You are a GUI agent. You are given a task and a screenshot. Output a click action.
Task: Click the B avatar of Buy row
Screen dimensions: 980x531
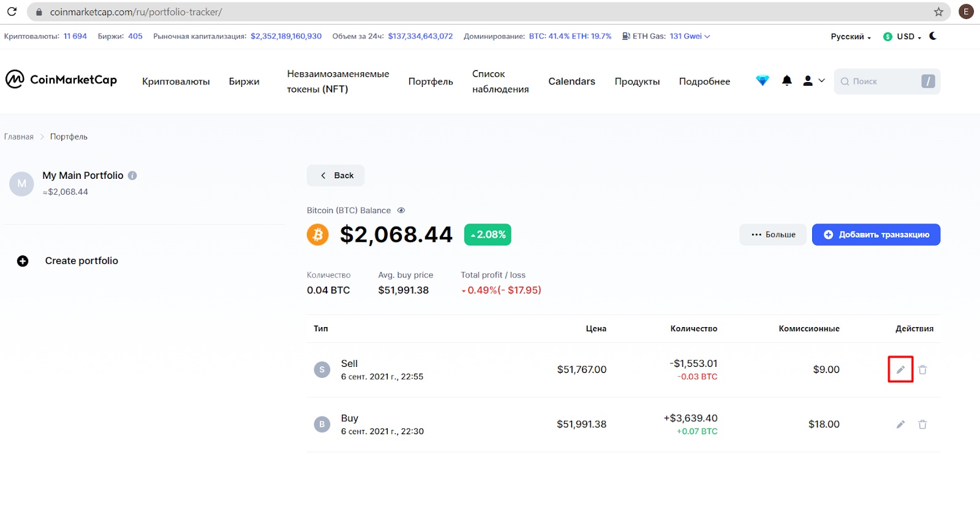click(x=322, y=424)
